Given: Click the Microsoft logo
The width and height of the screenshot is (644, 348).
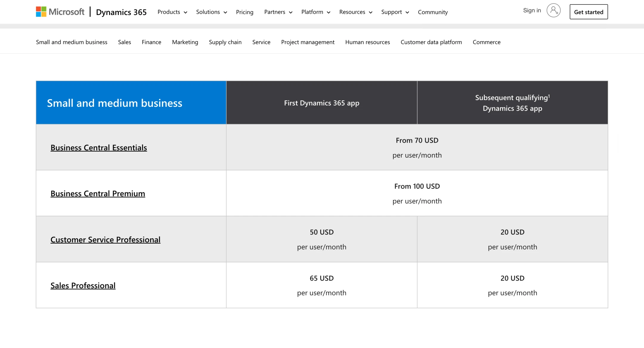Looking at the screenshot, I should tap(60, 12).
